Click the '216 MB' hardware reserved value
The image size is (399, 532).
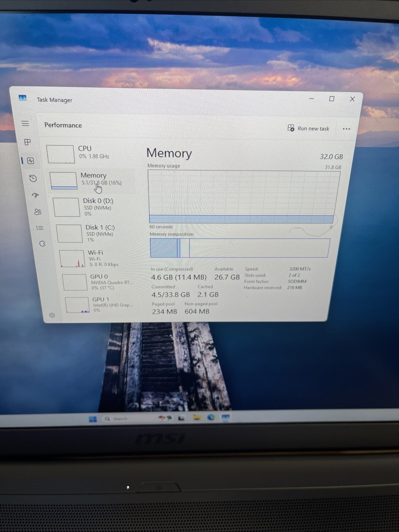(295, 288)
